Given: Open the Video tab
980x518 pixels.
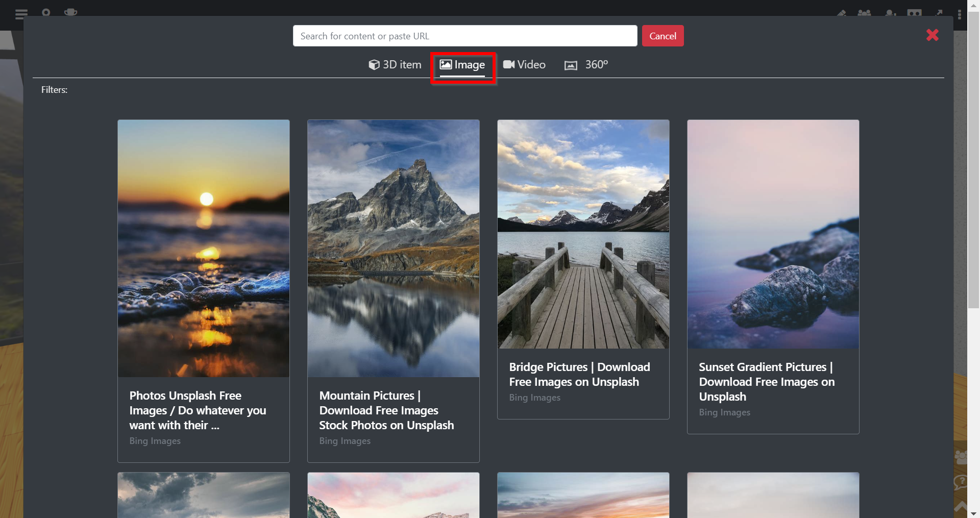Looking at the screenshot, I should (524, 65).
